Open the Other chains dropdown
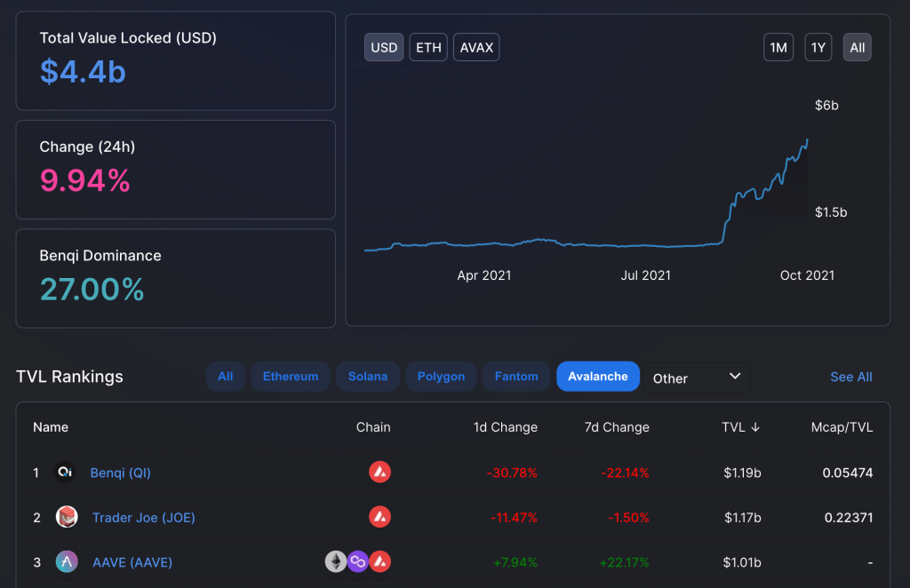The height and width of the screenshot is (588, 910). point(697,378)
